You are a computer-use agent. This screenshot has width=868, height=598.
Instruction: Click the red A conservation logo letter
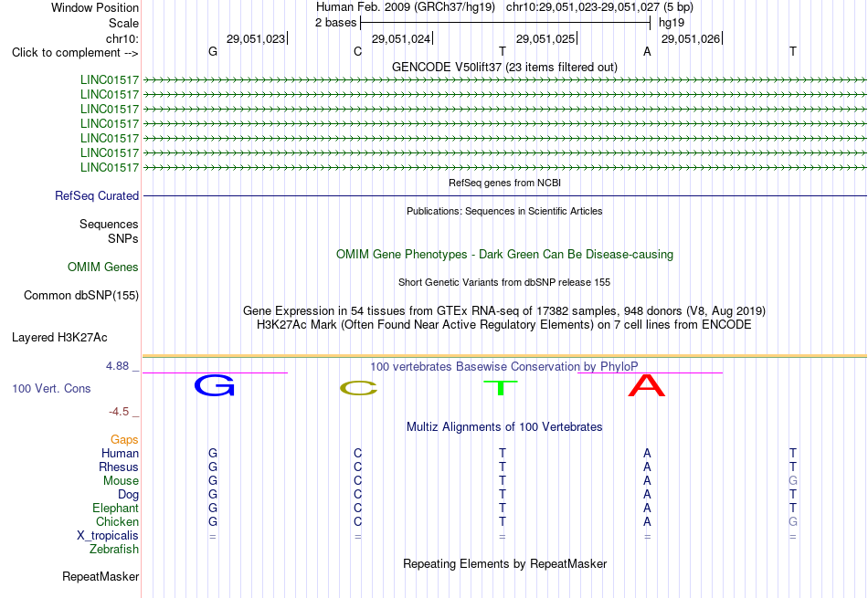(x=647, y=385)
